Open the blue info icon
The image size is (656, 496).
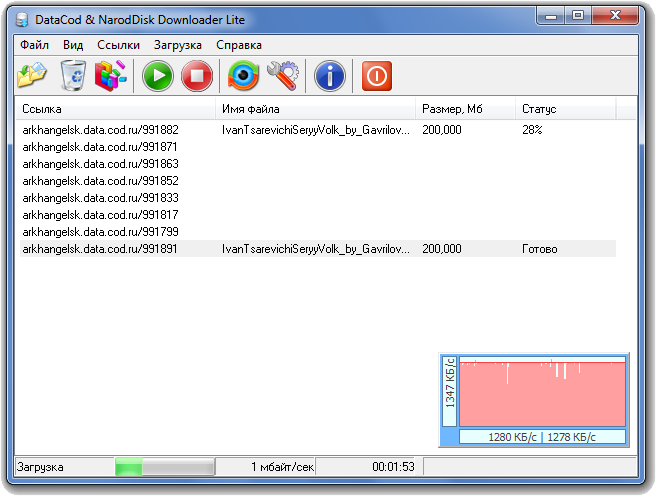330,76
